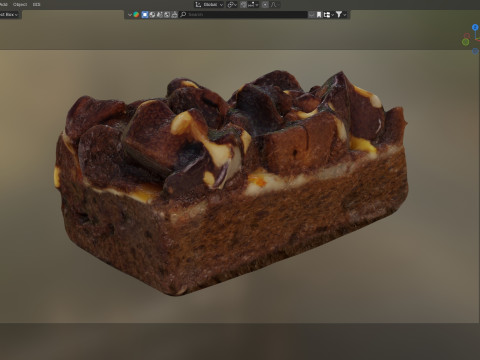Viewport: 480px width, 360px height.
Task: Toggle snapping magnet icon
Action: [x=243, y=5]
